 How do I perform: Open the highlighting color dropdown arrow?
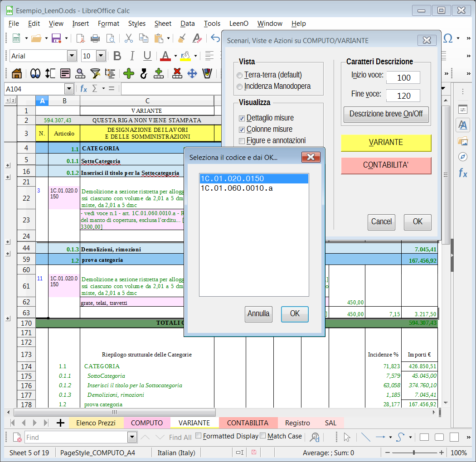coord(195,56)
